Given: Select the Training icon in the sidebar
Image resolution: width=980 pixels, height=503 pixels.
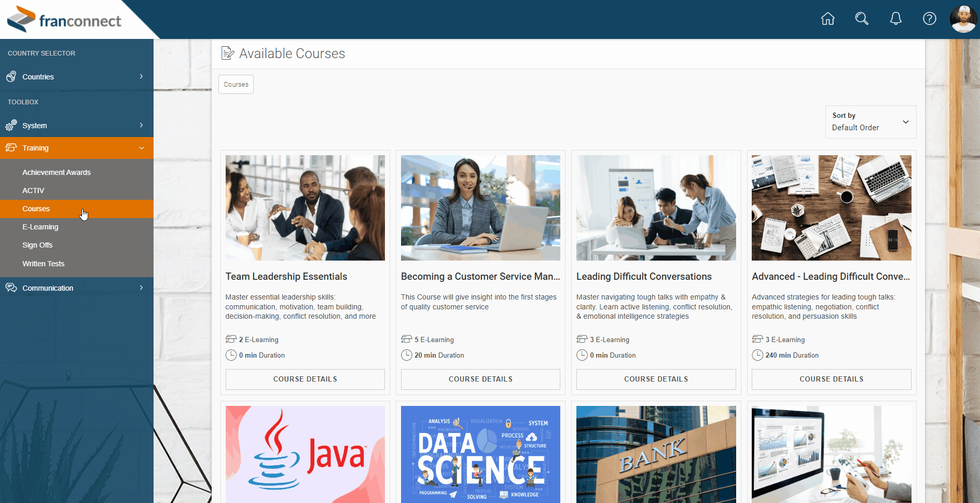Looking at the screenshot, I should click(x=11, y=147).
